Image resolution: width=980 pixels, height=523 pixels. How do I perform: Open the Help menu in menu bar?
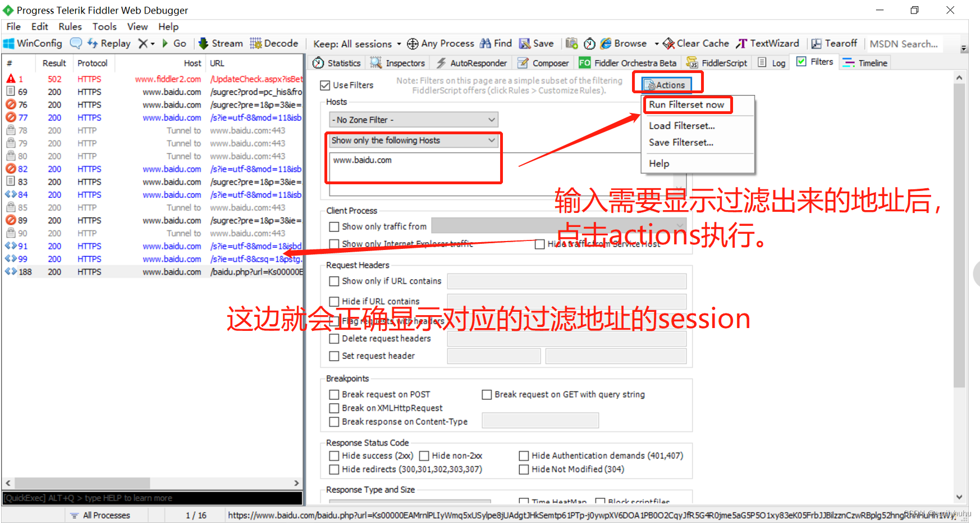pos(168,26)
